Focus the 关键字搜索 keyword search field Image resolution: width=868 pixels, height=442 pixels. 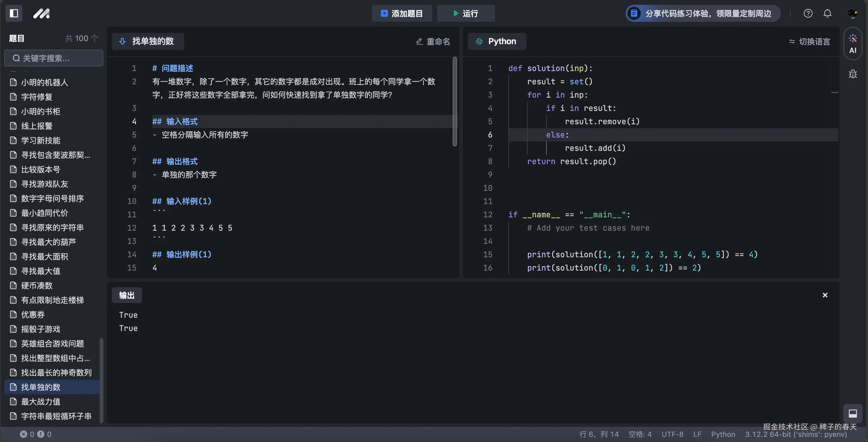pos(54,58)
